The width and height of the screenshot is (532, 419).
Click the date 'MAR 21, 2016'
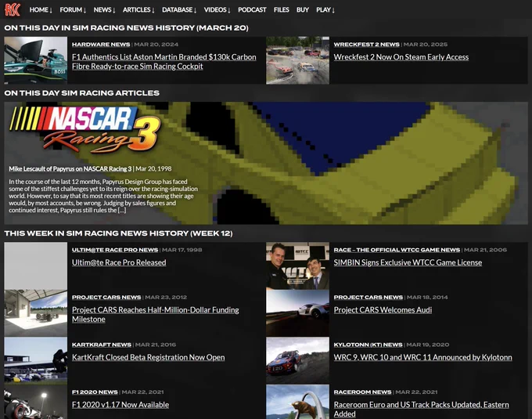point(156,345)
